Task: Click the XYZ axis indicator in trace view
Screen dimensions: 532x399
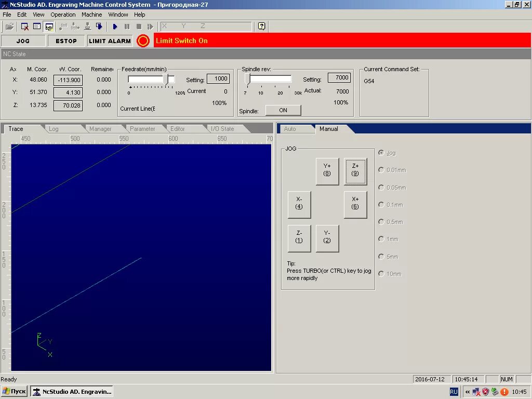Action: coord(45,345)
